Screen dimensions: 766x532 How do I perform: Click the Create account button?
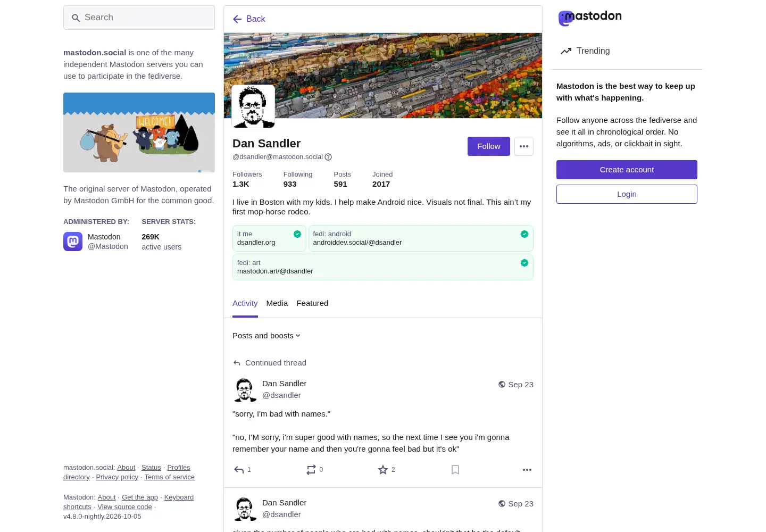point(627,170)
